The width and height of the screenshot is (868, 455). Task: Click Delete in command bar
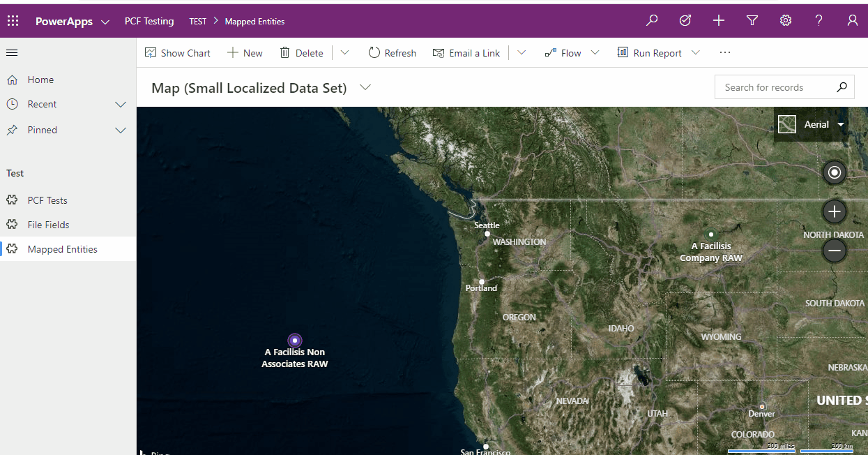(x=301, y=53)
